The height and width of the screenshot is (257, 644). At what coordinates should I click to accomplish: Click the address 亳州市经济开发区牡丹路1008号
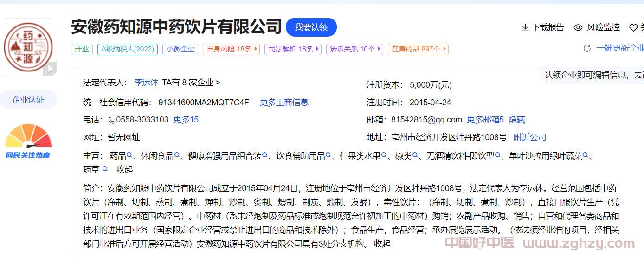pos(449,137)
